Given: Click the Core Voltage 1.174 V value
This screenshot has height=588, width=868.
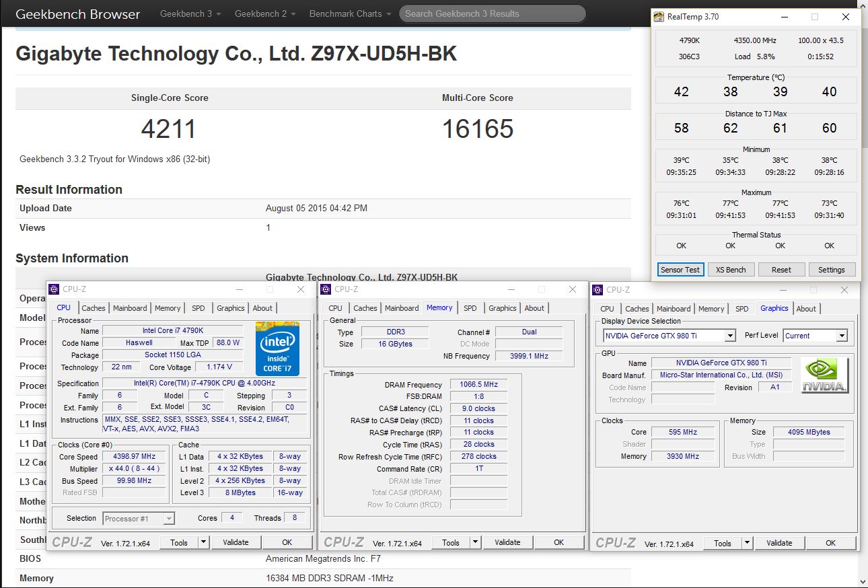Looking at the screenshot, I should [x=219, y=367].
